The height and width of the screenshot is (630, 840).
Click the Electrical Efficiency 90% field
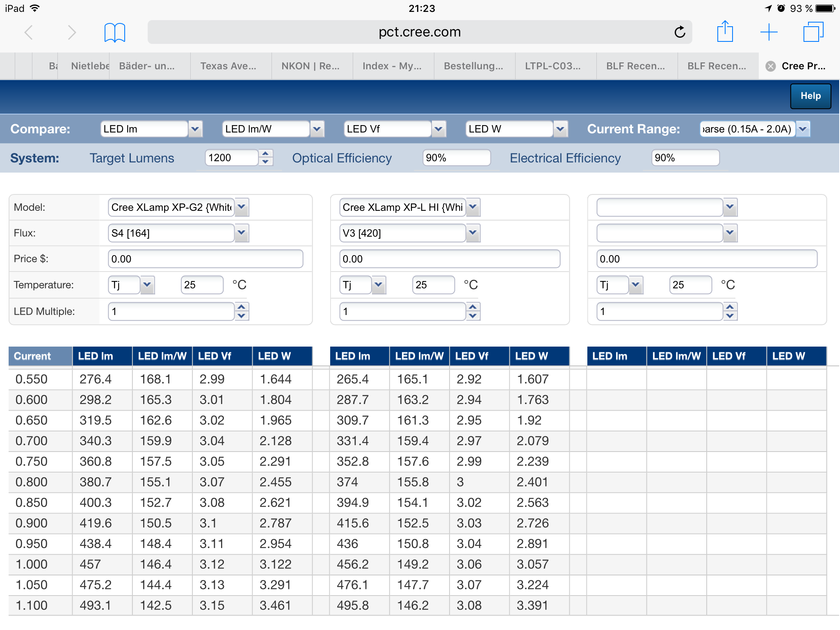(x=685, y=158)
